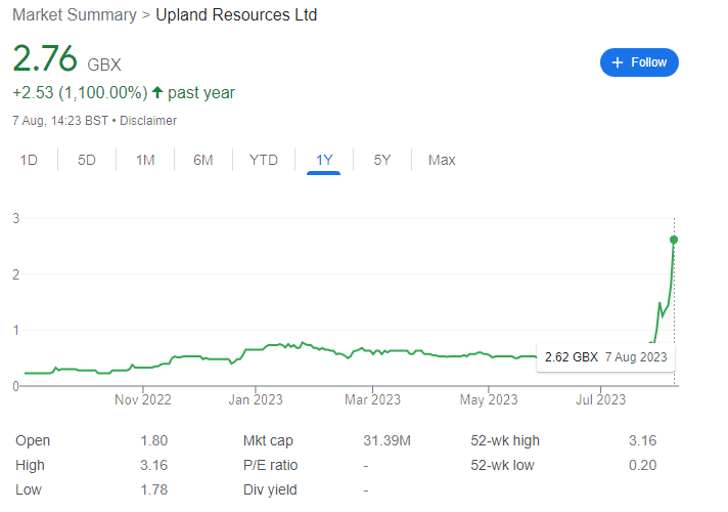Click the 2.62 GBX price tooltip
The width and height of the screenshot is (728, 512).
(605, 357)
